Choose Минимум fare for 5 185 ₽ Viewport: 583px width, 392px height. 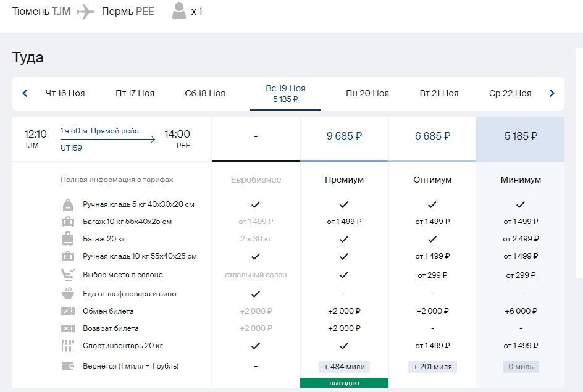point(521,136)
